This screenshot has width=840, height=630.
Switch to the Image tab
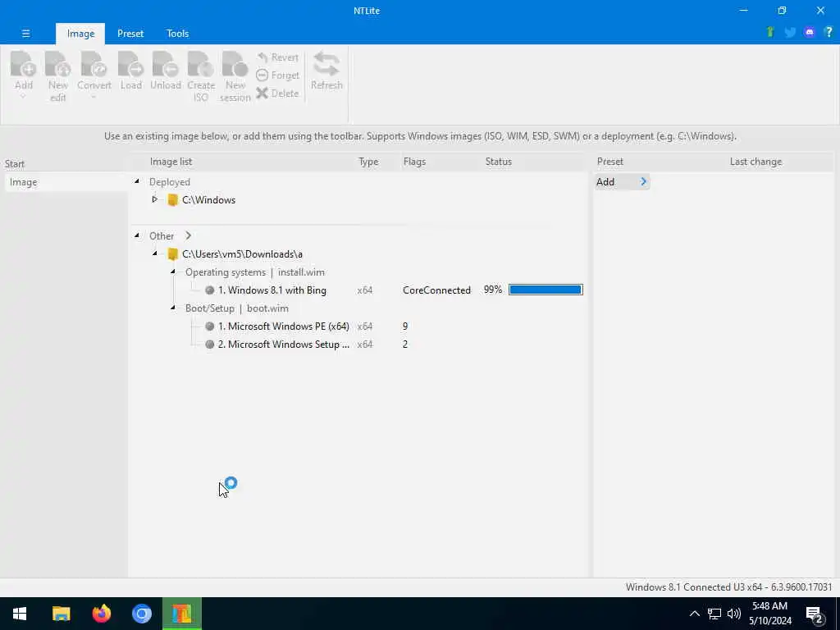click(81, 34)
